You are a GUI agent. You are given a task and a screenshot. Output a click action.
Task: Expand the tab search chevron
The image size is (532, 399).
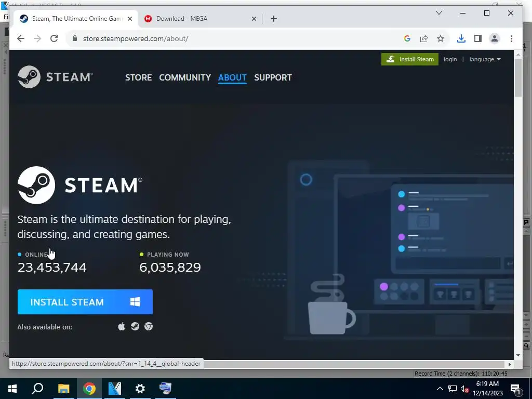(x=438, y=13)
